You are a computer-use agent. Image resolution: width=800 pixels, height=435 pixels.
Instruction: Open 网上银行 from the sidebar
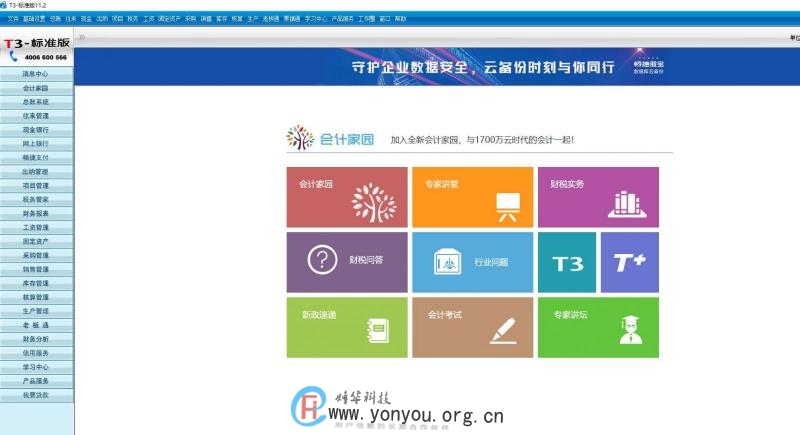[36, 144]
